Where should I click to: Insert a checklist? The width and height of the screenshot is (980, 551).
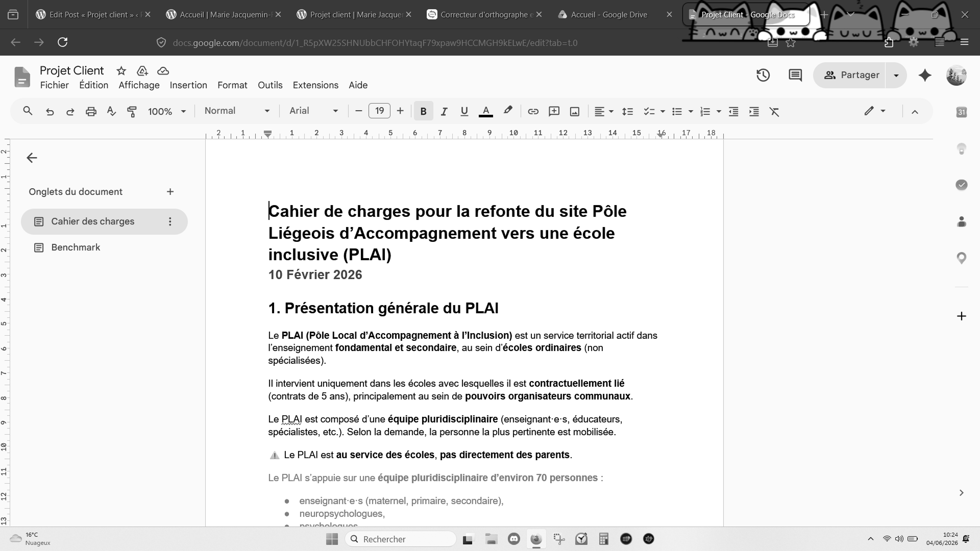649,111
